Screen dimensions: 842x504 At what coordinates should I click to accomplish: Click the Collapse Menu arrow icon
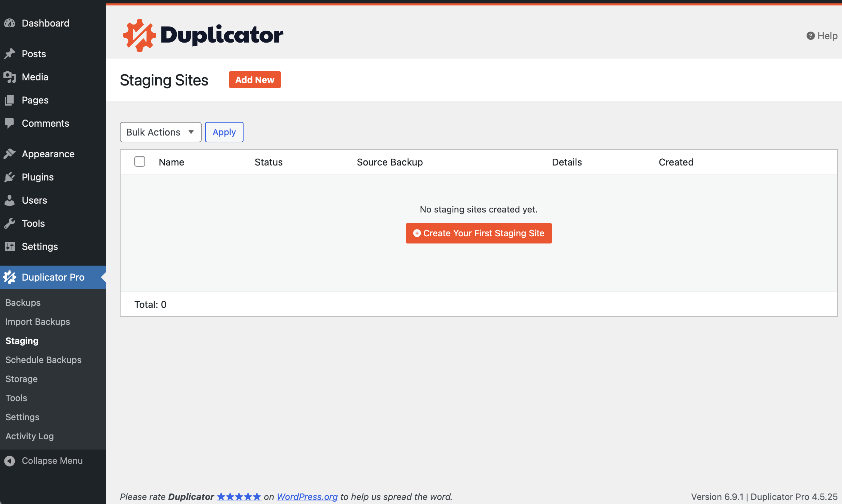(x=10, y=461)
